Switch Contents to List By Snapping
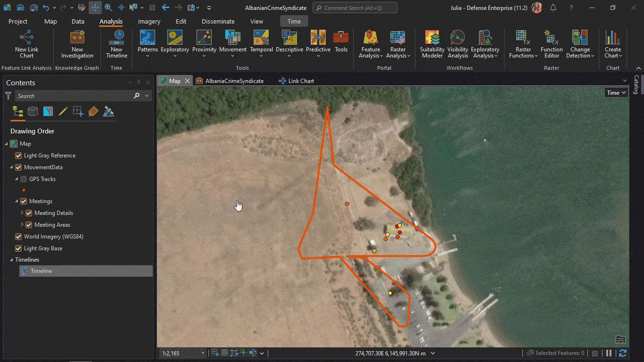Viewport: 644px width, 362px height. [x=78, y=112]
